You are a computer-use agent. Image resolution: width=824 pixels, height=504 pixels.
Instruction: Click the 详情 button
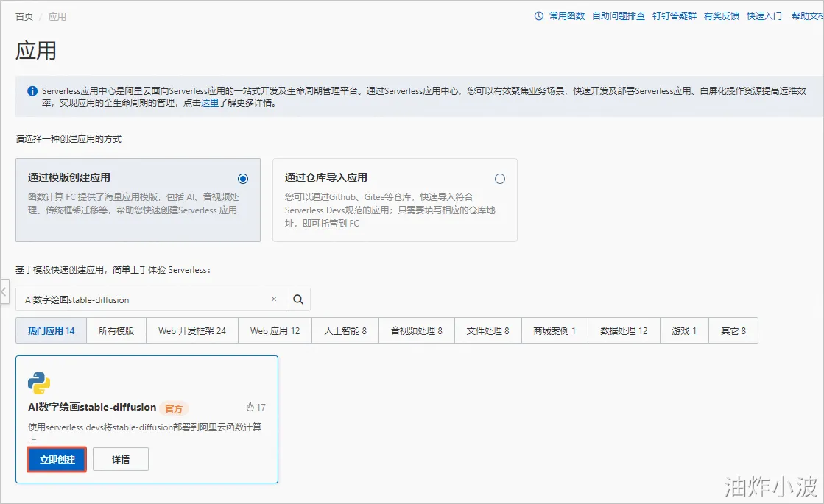point(121,459)
